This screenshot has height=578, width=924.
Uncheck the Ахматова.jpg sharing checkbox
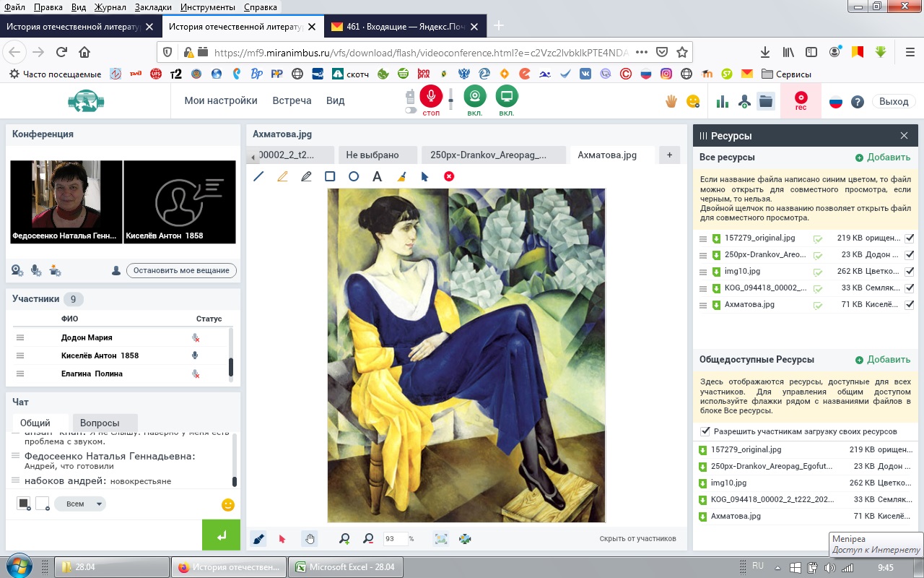click(x=910, y=305)
